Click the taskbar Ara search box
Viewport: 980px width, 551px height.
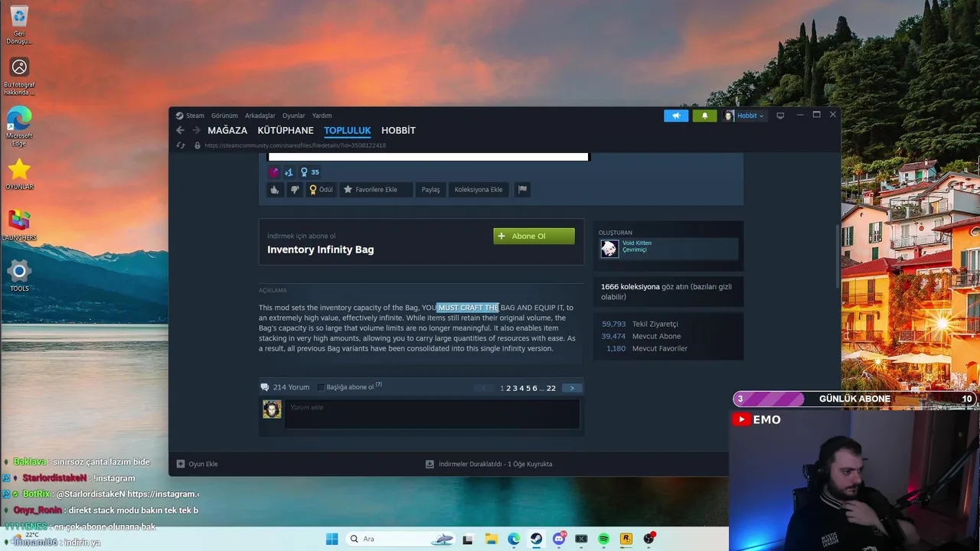pyautogui.click(x=402, y=539)
